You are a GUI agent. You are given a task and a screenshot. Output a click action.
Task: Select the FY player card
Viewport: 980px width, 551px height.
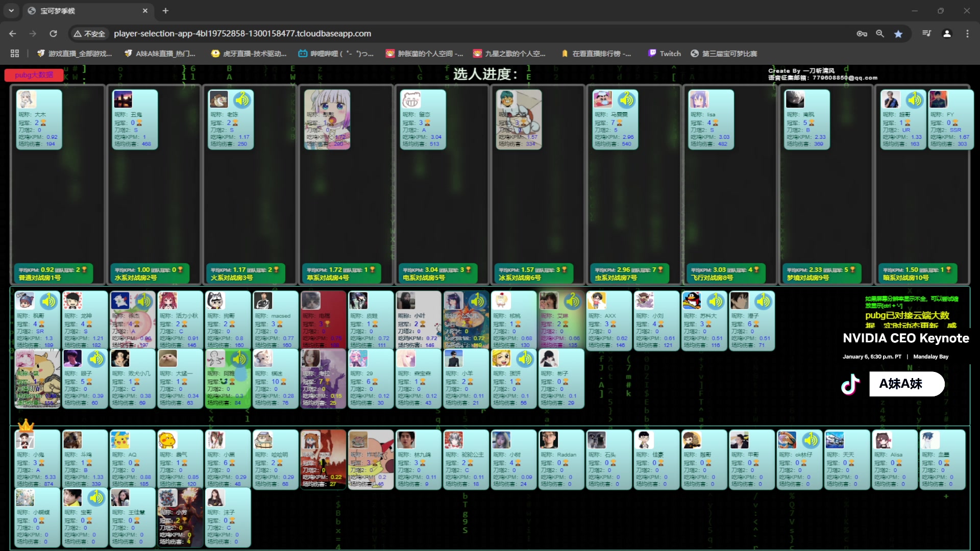click(x=951, y=119)
